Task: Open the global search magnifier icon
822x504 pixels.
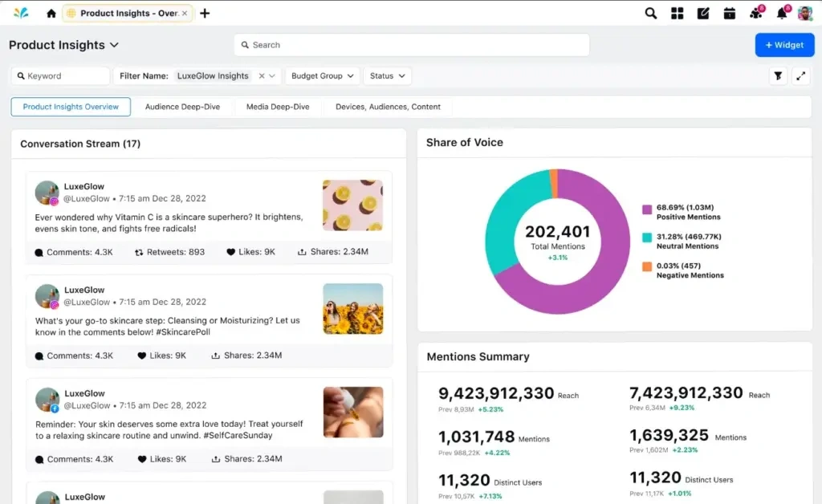Action: click(x=650, y=13)
